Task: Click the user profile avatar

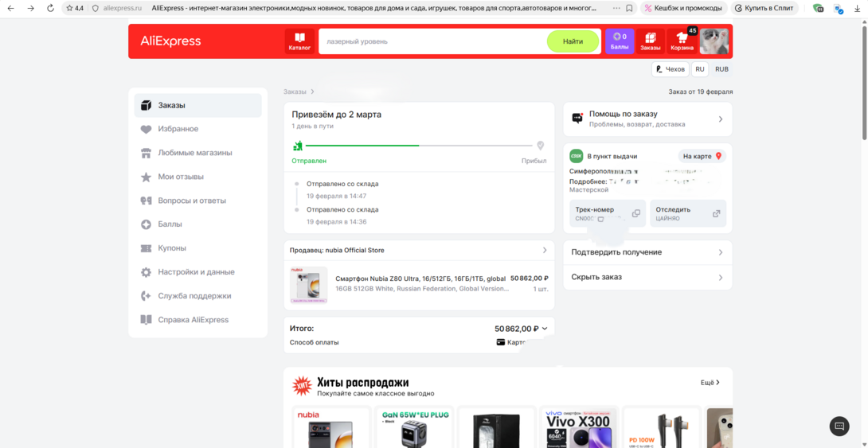Action: click(714, 41)
